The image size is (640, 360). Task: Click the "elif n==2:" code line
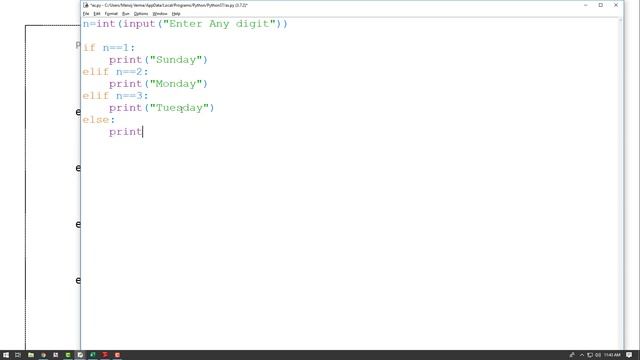[116, 72]
